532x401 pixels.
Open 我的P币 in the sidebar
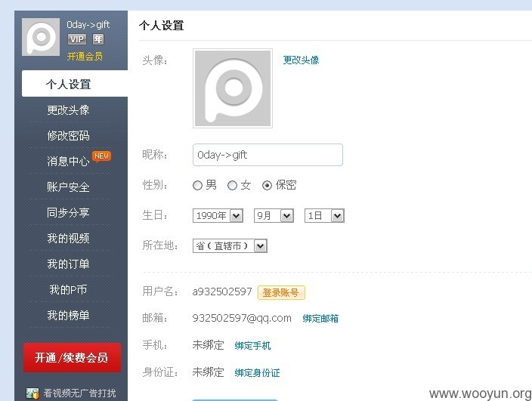[x=68, y=290]
